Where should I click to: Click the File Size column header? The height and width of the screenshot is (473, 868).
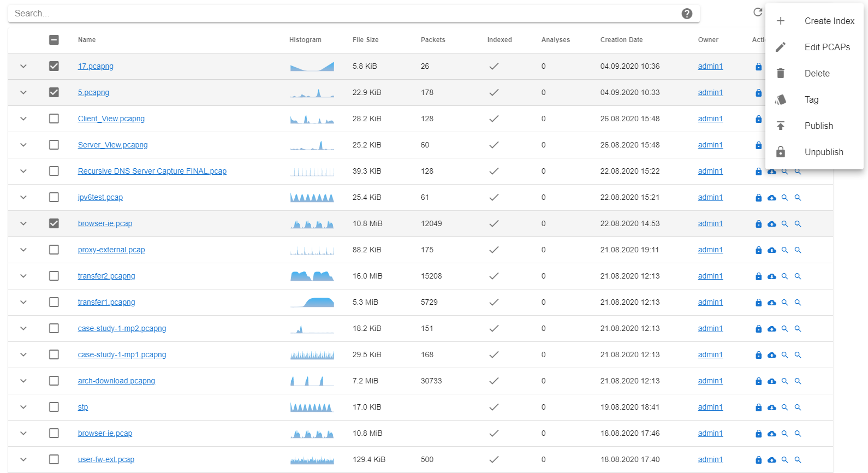point(365,40)
